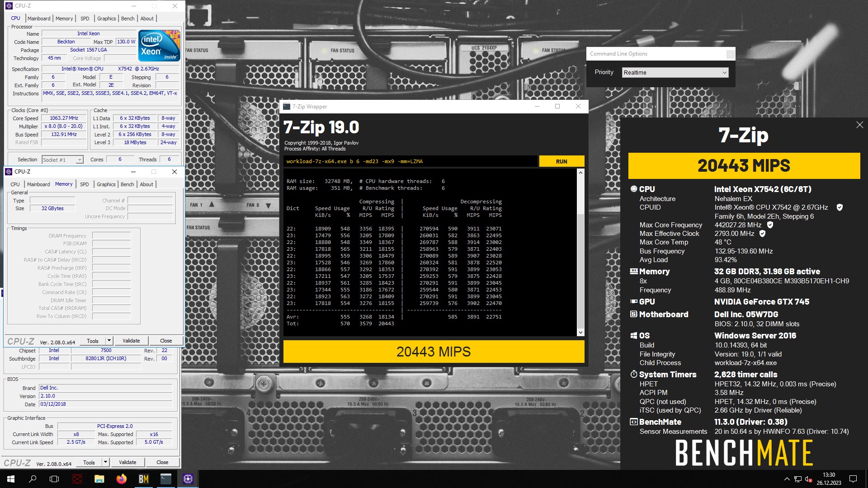This screenshot has width=868, height=488.
Task: Click the network icon in system tray
Action: (x=798, y=479)
